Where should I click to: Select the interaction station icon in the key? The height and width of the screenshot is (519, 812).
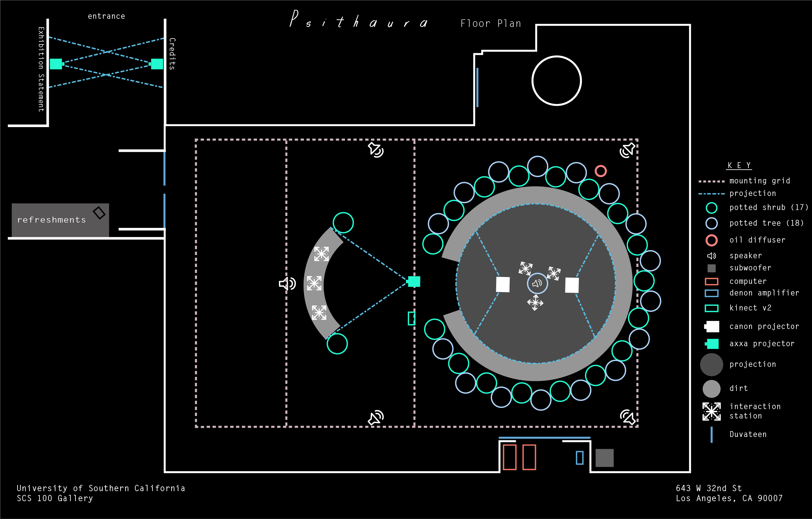711,411
